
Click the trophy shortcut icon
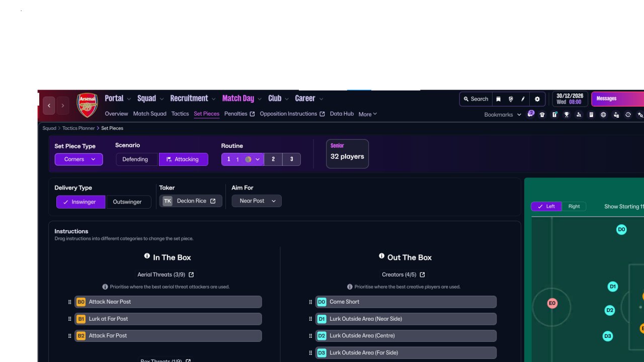click(x=567, y=115)
